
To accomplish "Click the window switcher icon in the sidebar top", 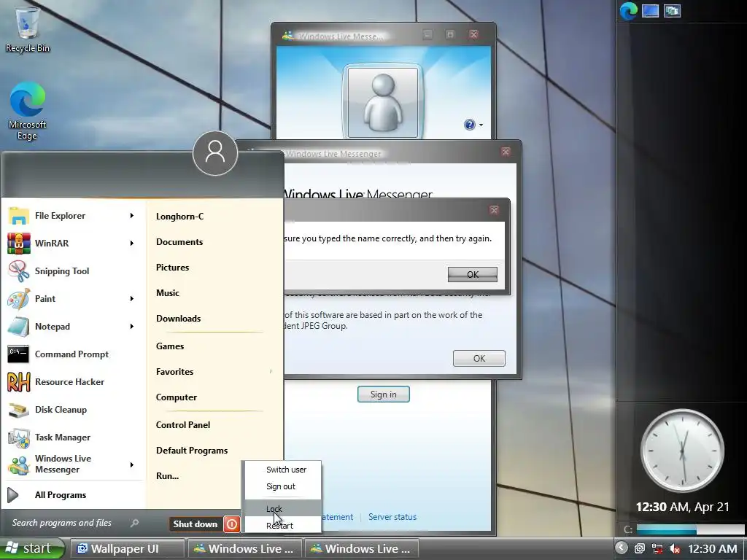I will pos(672,10).
